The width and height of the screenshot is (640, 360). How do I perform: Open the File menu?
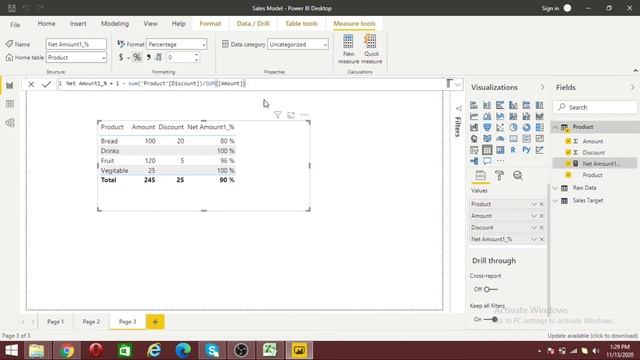15,24
